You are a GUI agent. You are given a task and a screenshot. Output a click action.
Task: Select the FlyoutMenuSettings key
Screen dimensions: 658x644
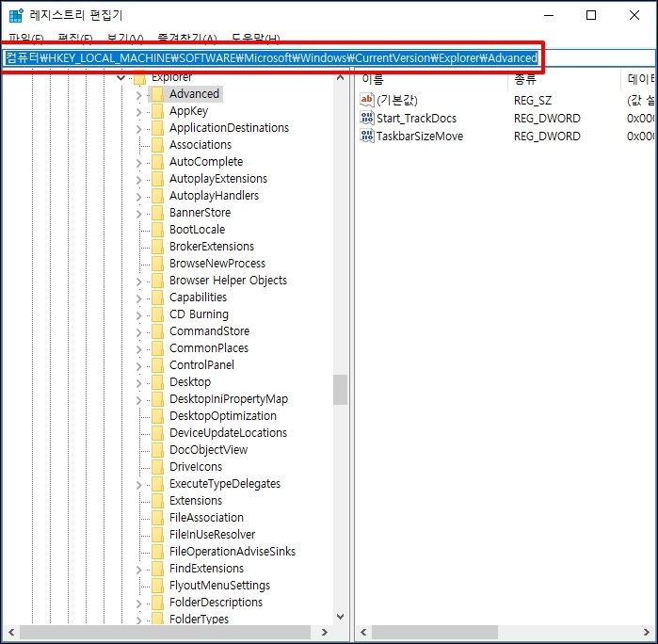pyautogui.click(x=220, y=586)
